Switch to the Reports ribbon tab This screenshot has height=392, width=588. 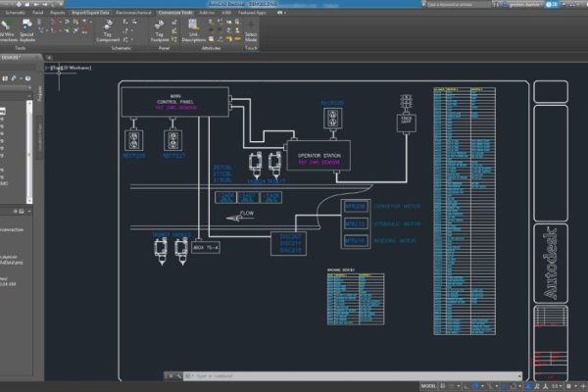click(x=58, y=13)
